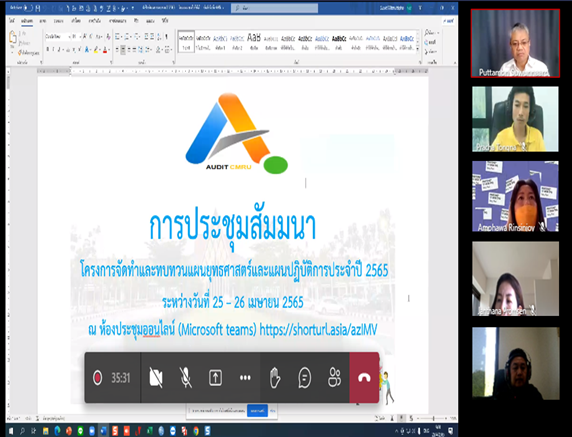Open the paragraph borders icon
572x437 pixels.
167,49
